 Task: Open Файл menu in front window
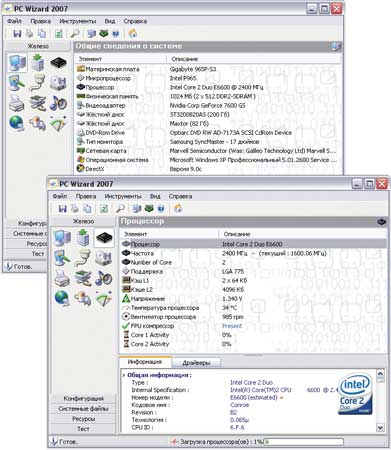pyautogui.click(x=60, y=196)
